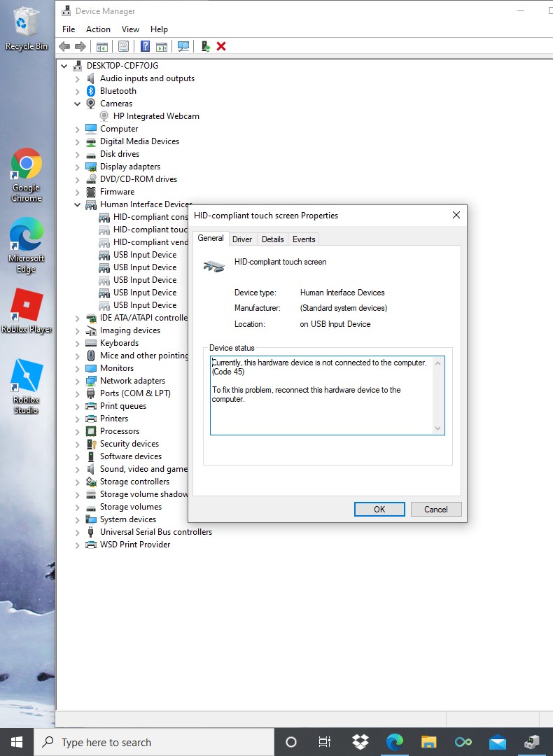Click Cancel in the Properties dialog
The width and height of the screenshot is (553, 756).
436,509
